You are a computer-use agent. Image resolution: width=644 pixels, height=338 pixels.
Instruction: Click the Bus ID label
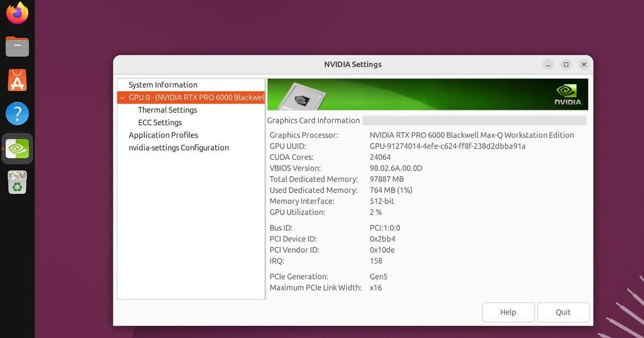coord(281,228)
